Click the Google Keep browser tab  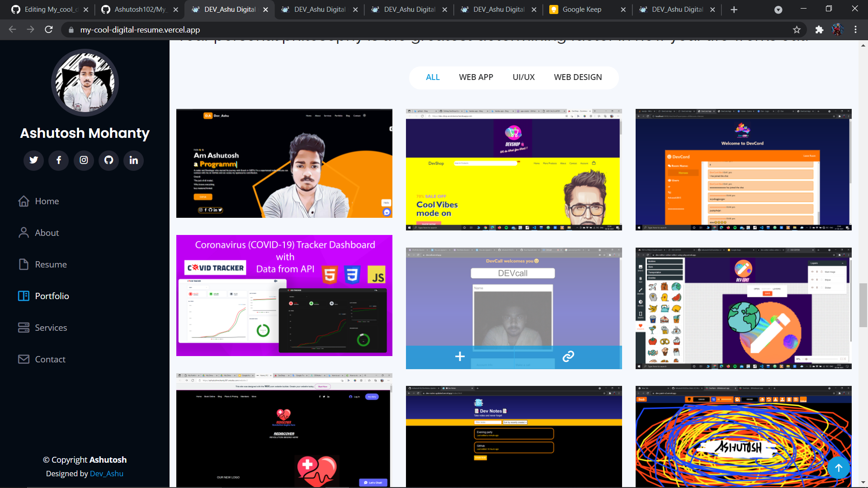583,9
